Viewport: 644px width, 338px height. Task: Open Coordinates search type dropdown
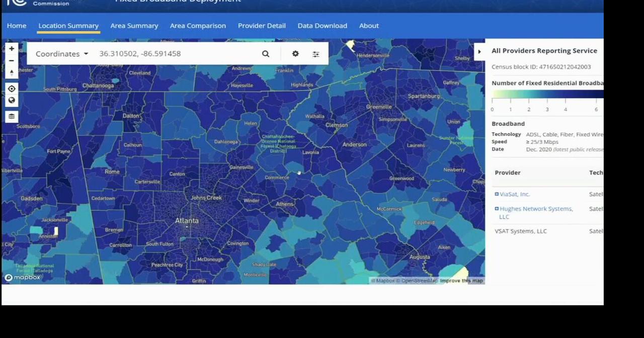[x=62, y=54]
